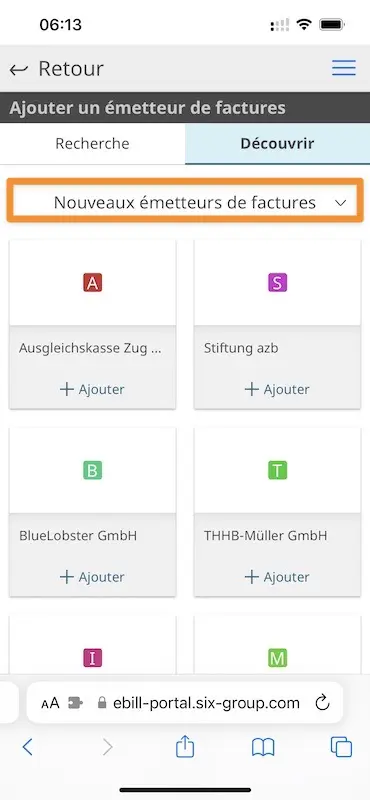This screenshot has width=370, height=800.
Task: Click the red A issuer icon
Action: click(x=92, y=282)
